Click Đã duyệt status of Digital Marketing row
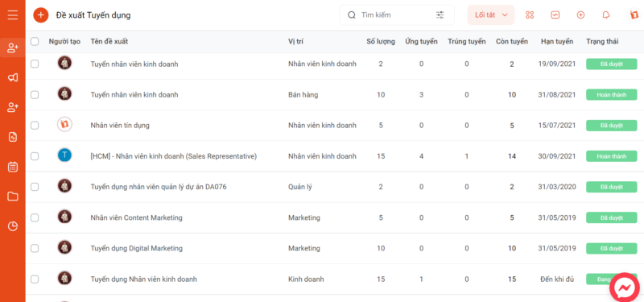This screenshot has height=302, width=644. coord(612,249)
